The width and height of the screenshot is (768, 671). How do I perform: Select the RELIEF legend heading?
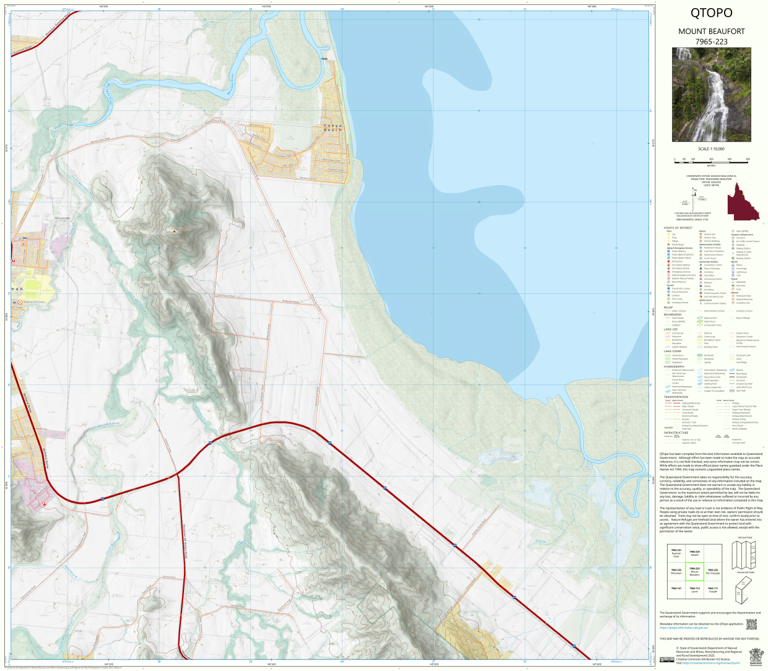[x=668, y=308]
